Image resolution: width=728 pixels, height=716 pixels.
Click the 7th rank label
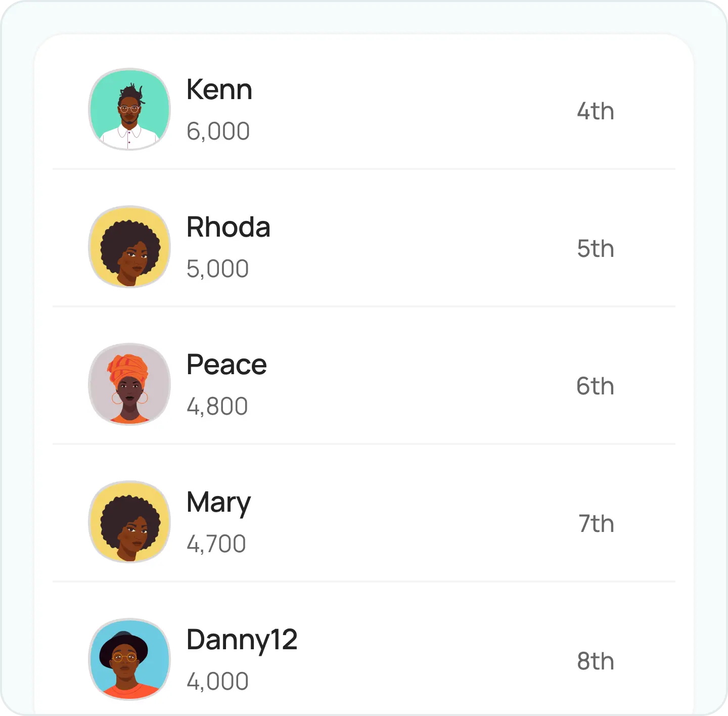(x=596, y=524)
